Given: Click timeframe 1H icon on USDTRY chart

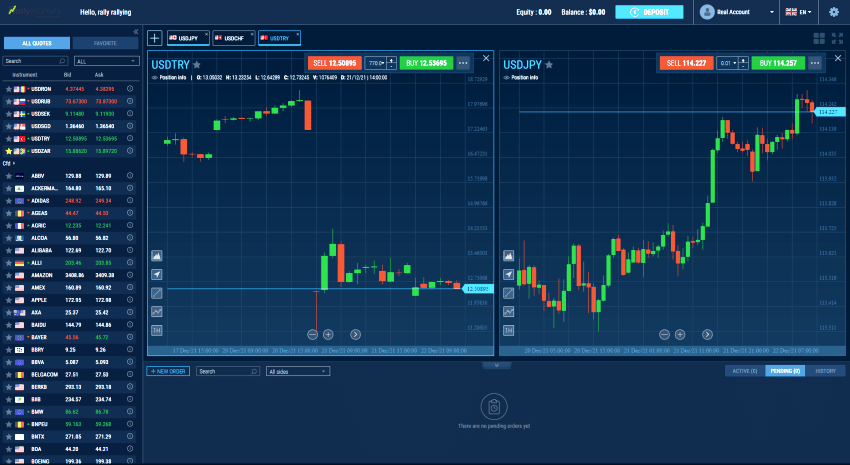Looking at the screenshot, I should [157, 330].
